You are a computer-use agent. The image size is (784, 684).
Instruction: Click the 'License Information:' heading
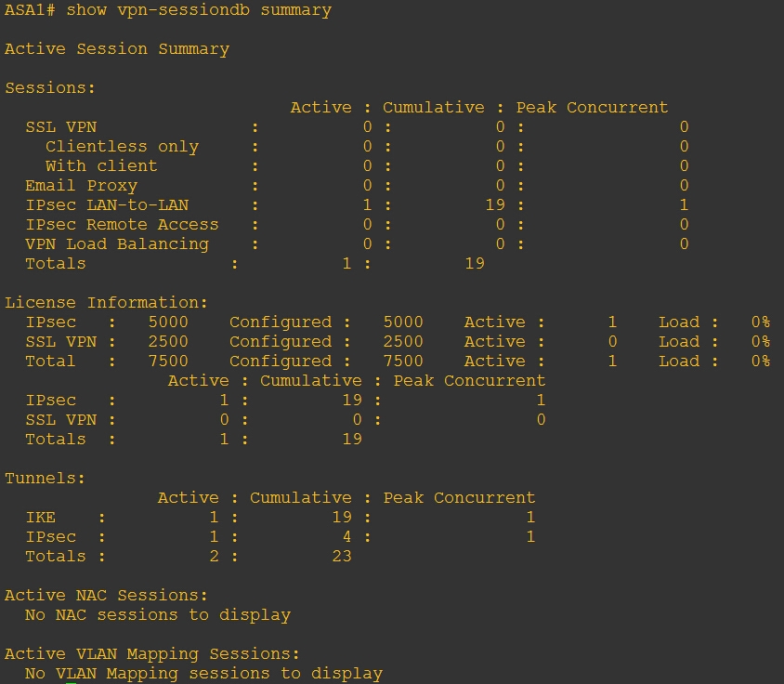106,303
